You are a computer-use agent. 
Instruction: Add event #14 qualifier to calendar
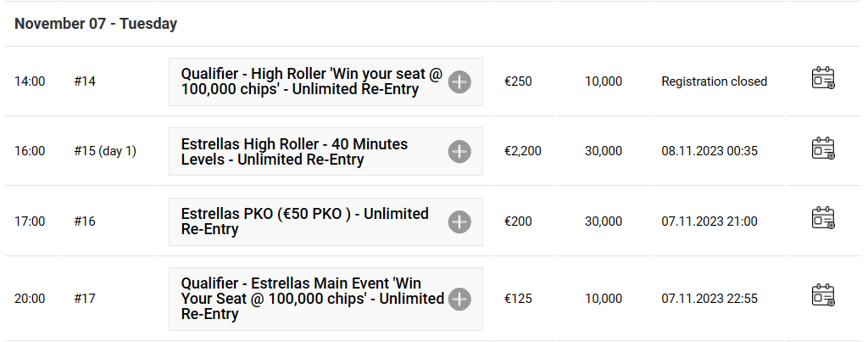click(822, 78)
